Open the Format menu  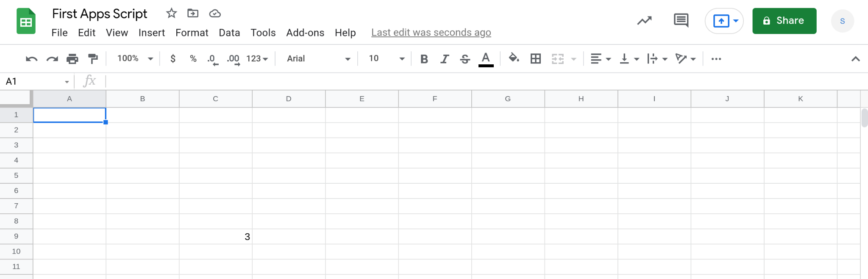[192, 33]
